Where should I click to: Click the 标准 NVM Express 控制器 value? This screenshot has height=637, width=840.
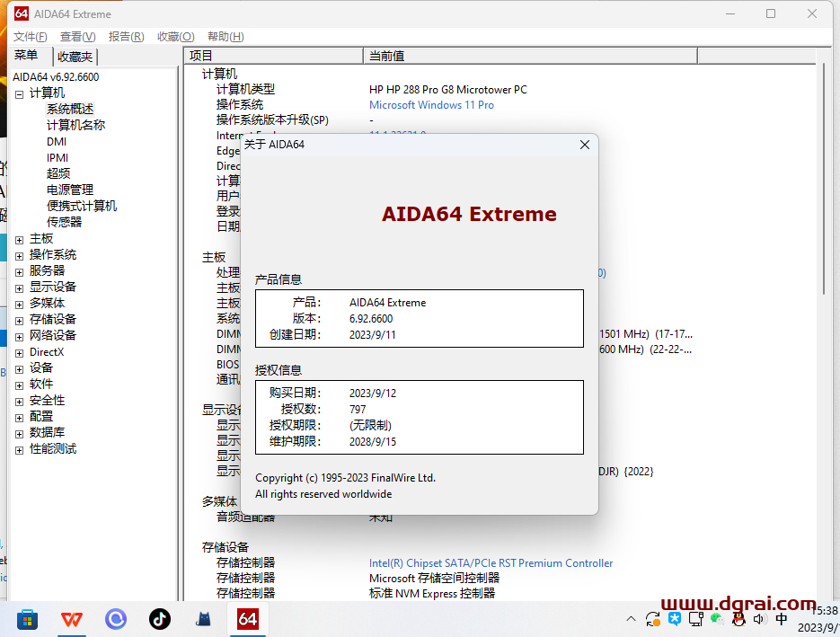tap(432, 594)
